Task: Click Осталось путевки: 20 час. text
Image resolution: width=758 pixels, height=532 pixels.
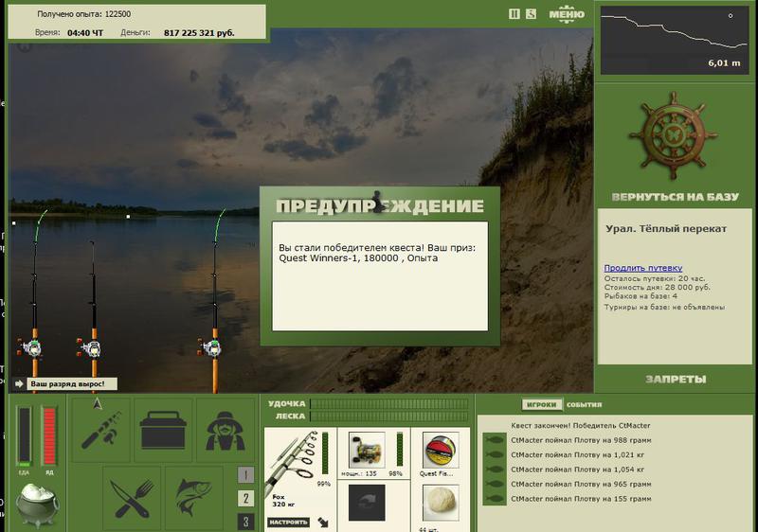Action: 655,278
